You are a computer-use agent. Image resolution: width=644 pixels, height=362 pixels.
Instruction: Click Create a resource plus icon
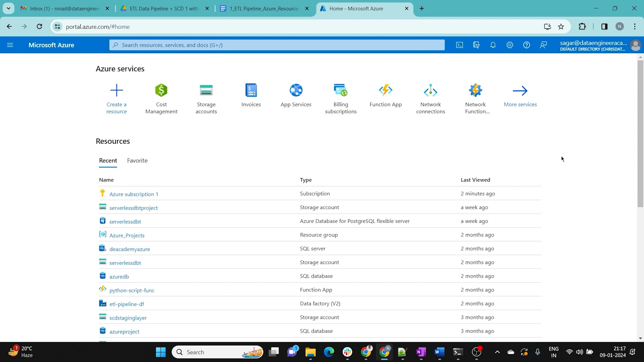click(x=116, y=90)
